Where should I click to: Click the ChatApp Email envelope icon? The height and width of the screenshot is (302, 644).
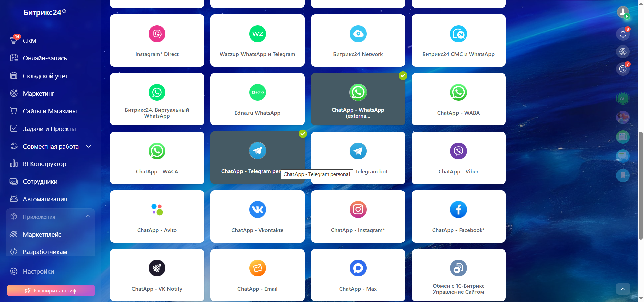point(257,268)
